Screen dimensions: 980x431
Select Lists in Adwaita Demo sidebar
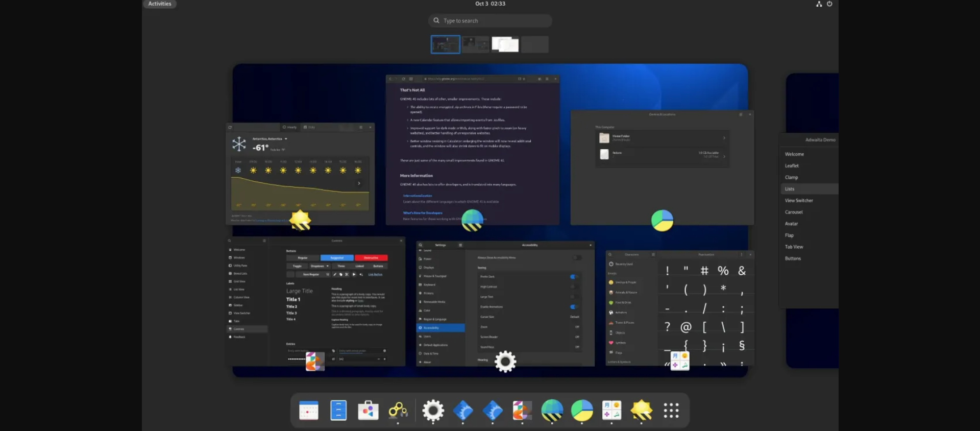[x=809, y=189]
